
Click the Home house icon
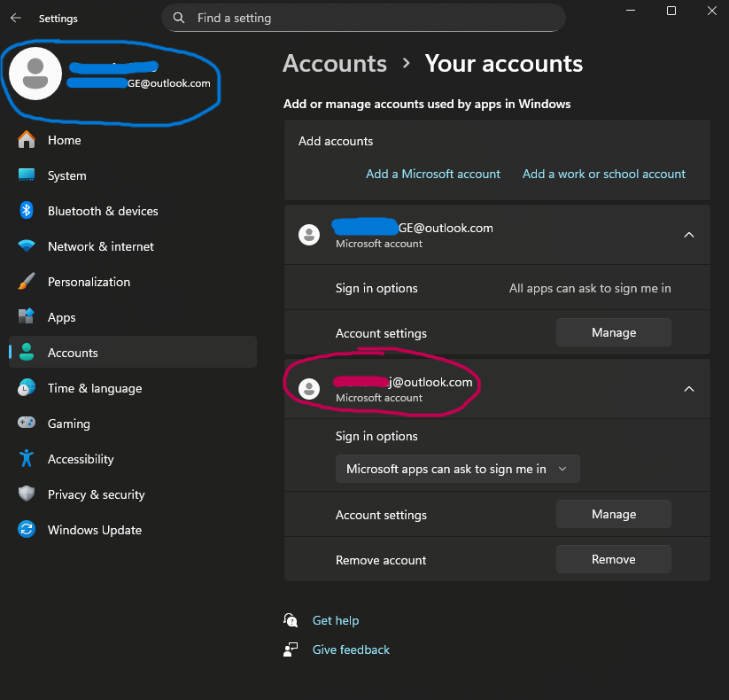pos(27,139)
